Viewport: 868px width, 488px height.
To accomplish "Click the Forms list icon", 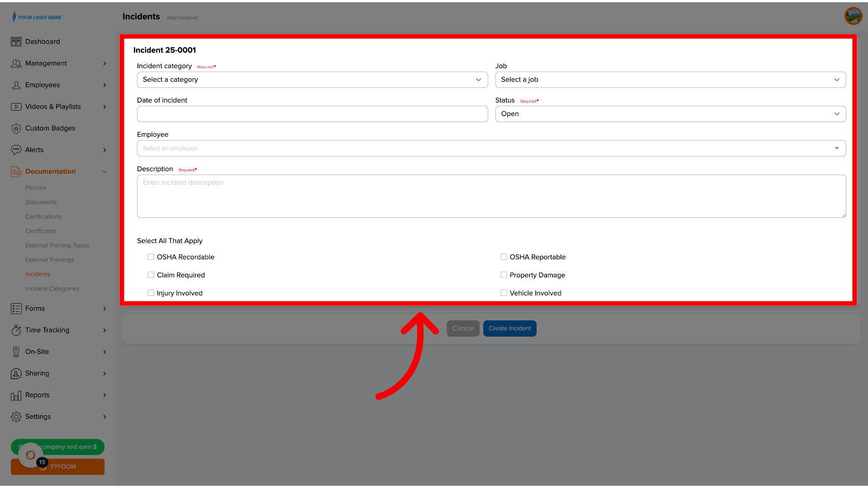I will coord(16,309).
